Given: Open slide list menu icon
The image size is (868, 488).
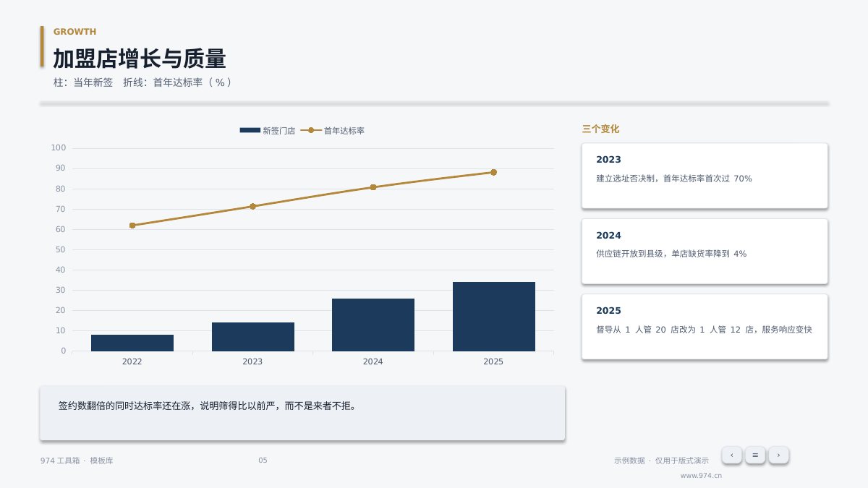Looking at the screenshot, I should point(755,455).
